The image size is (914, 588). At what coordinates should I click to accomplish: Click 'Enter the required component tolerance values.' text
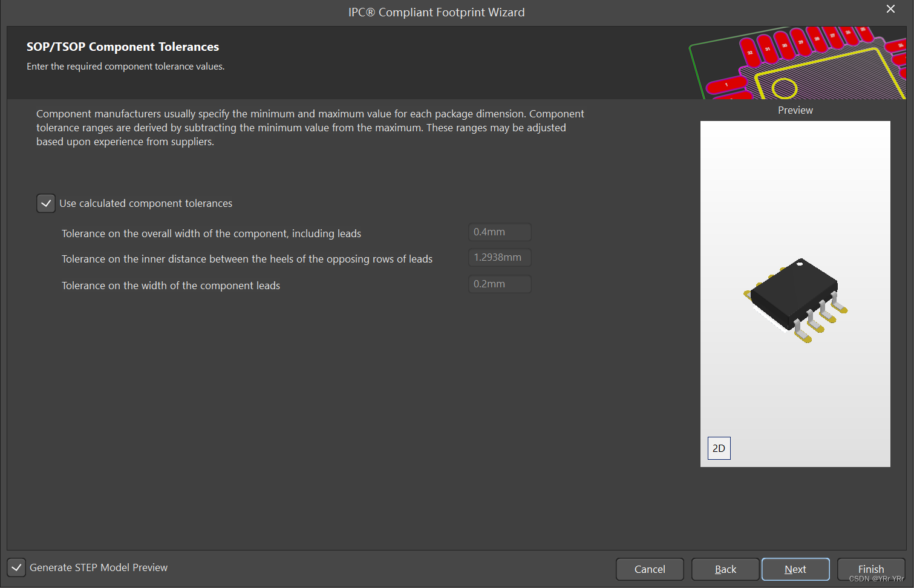click(126, 67)
